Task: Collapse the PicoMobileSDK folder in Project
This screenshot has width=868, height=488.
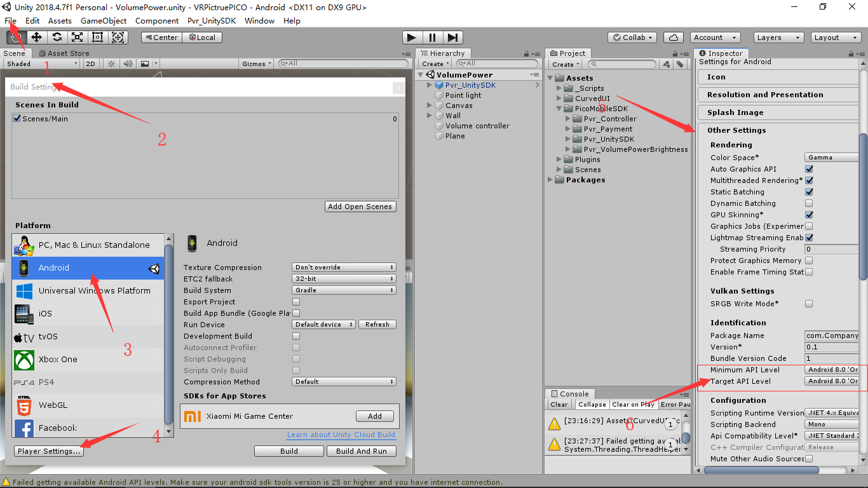Action: [x=559, y=108]
